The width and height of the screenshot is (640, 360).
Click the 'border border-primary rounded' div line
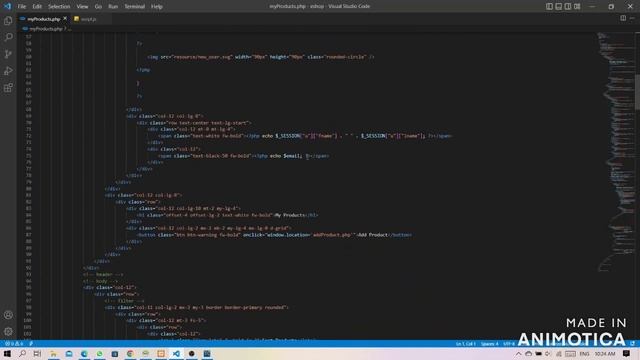(x=197, y=307)
